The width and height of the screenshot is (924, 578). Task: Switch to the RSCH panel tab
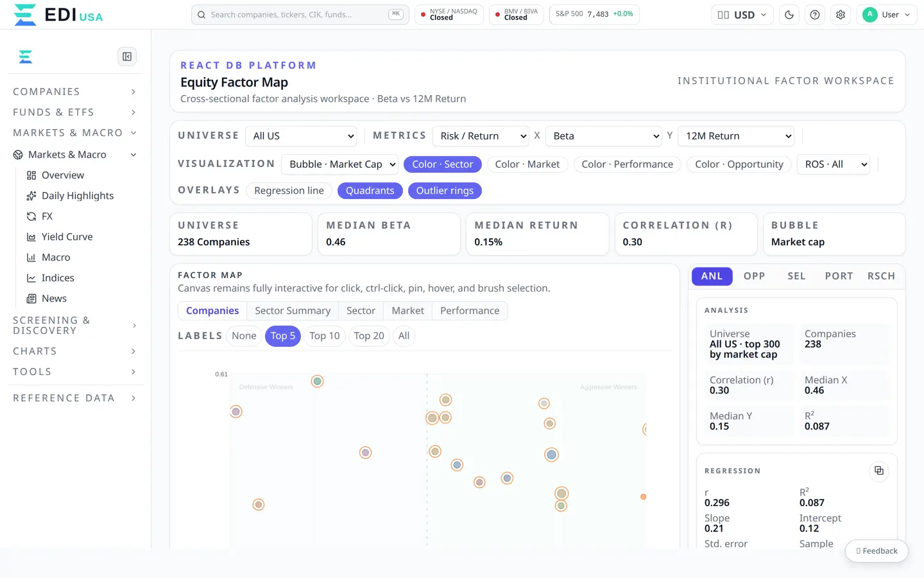(881, 276)
